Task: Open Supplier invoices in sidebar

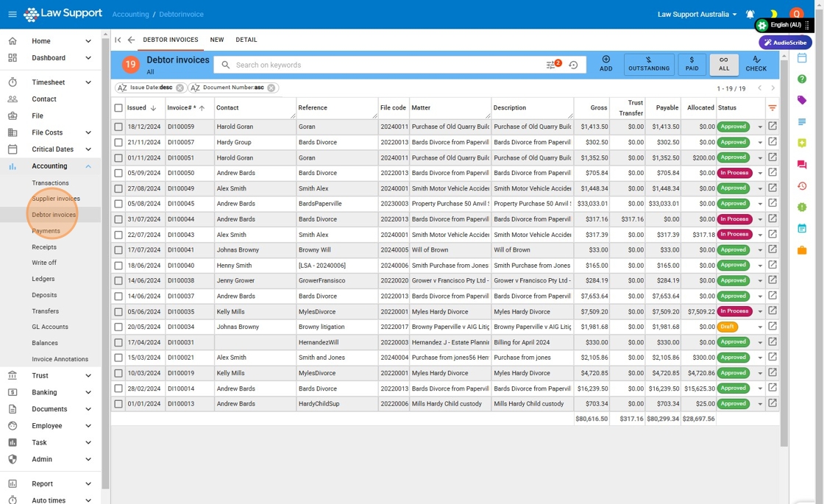Action: (x=56, y=199)
